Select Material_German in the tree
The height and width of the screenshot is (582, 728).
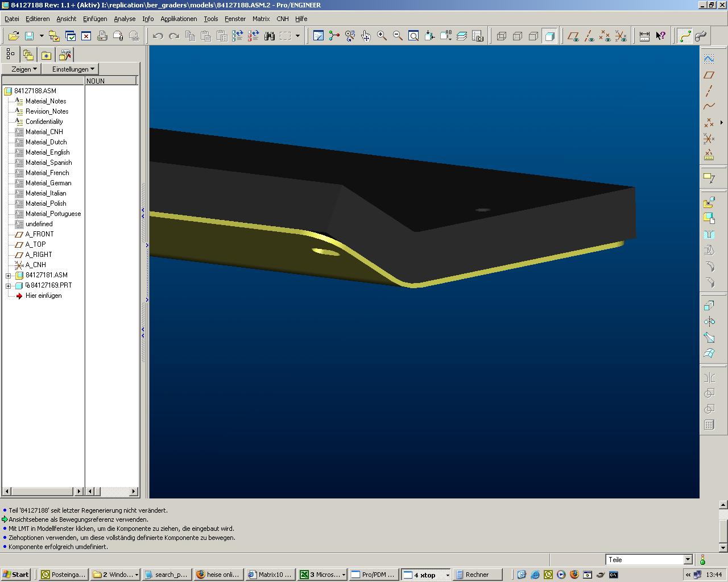[48, 183]
